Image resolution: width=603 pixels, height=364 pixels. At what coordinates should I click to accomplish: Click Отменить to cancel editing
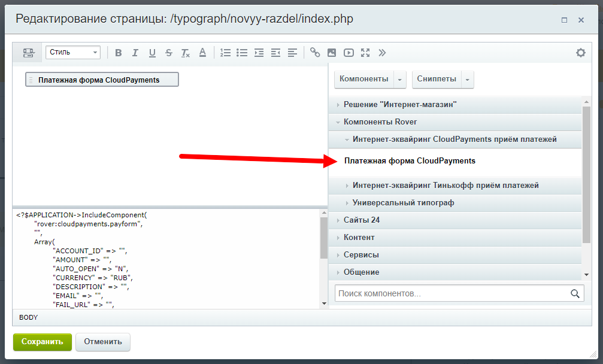[x=103, y=342]
